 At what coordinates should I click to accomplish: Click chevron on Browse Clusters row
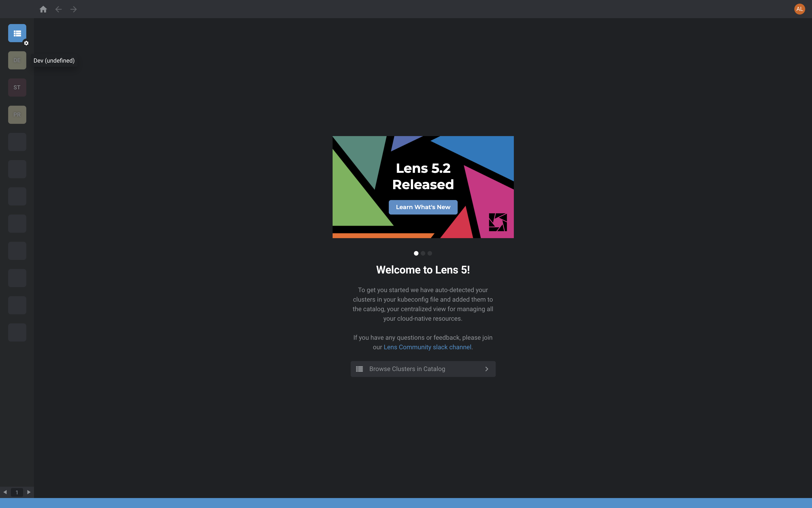(487, 369)
